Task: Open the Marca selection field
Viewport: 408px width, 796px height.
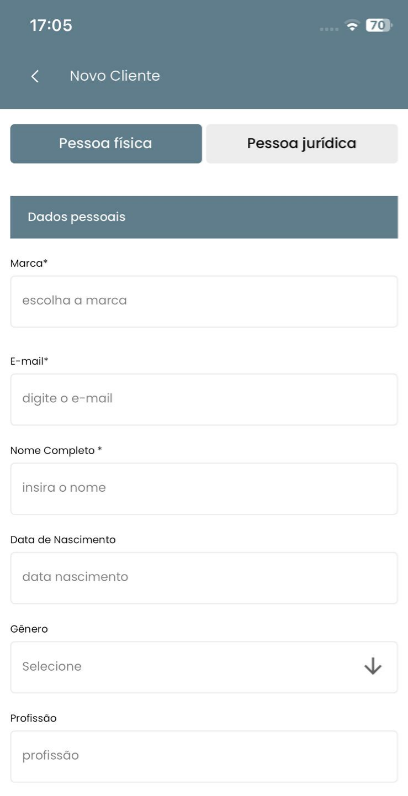Action: point(204,302)
